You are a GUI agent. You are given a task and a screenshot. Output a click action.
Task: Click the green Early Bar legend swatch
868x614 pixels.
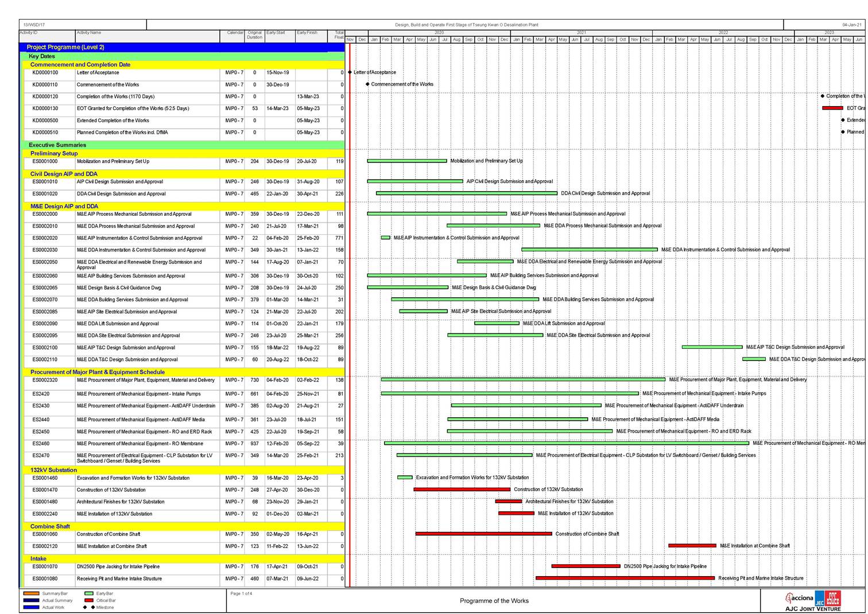[88, 593]
